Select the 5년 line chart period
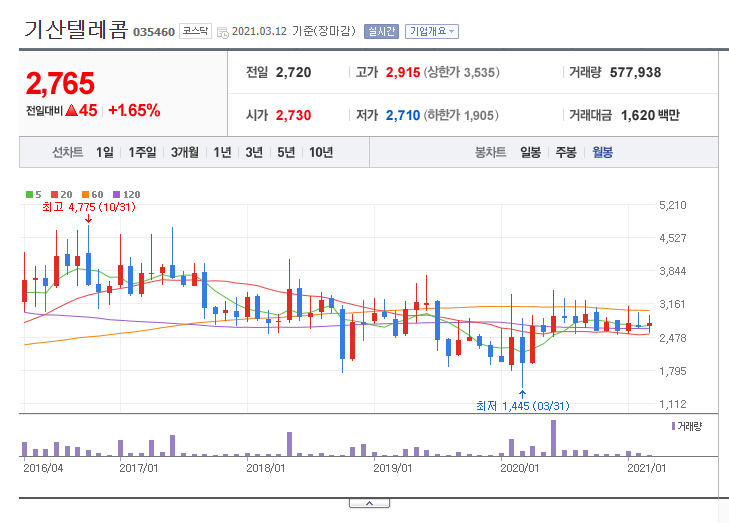The height and width of the screenshot is (523, 729). tap(286, 152)
